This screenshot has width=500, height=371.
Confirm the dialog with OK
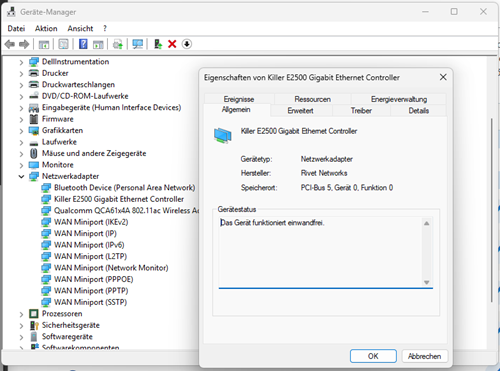click(x=373, y=356)
